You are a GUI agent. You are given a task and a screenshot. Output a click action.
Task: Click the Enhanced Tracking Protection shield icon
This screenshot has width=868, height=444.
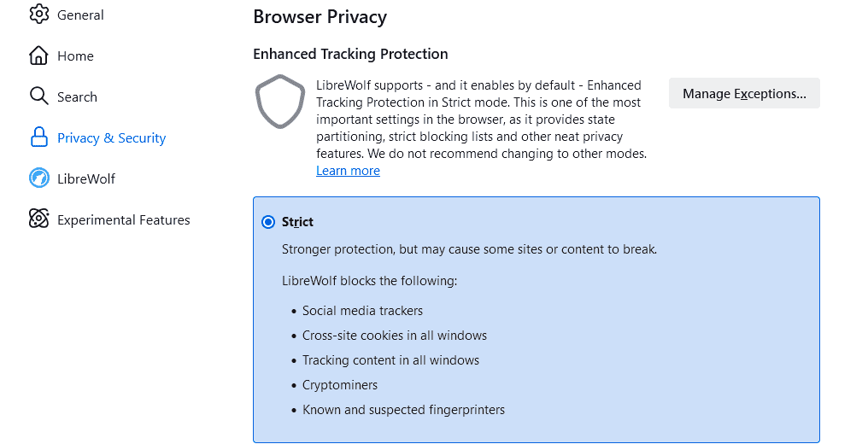tap(280, 102)
